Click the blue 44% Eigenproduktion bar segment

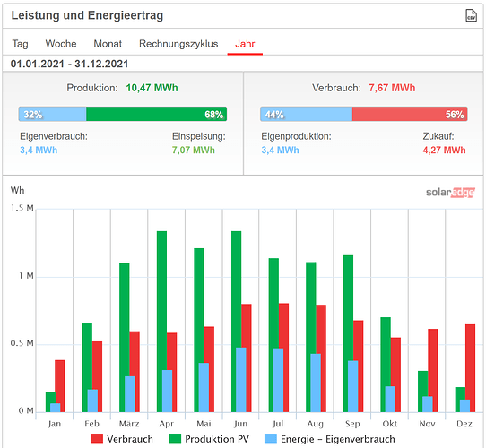[307, 114]
